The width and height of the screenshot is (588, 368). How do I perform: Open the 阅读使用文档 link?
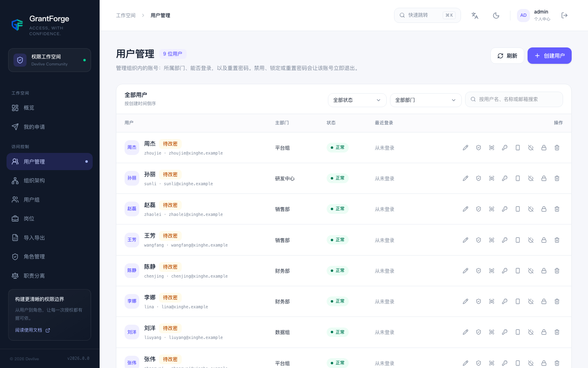(33, 330)
